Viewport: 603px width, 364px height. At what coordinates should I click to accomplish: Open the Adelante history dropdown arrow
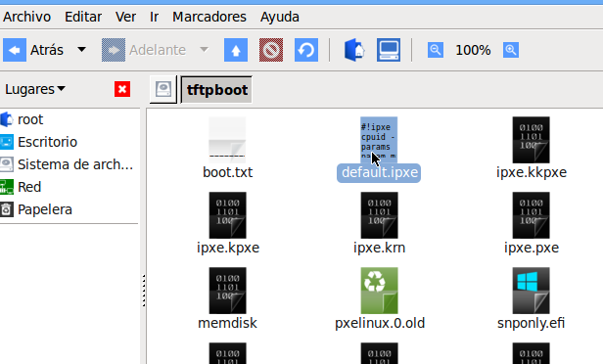point(205,50)
